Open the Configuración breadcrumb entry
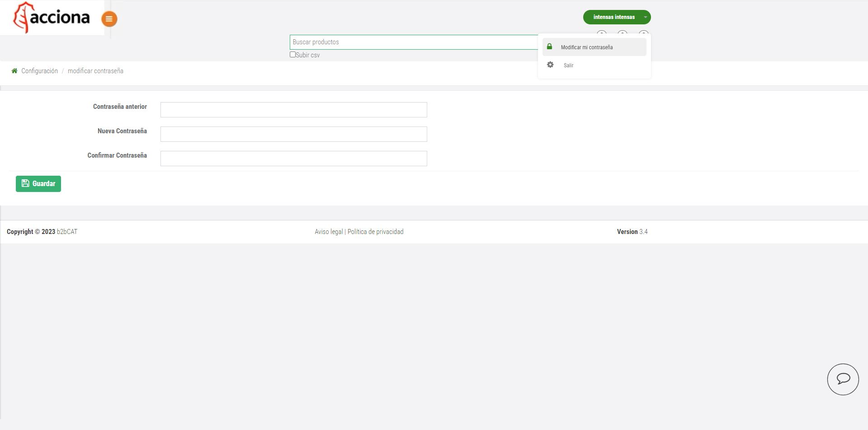This screenshot has height=430, width=868. point(39,70)
